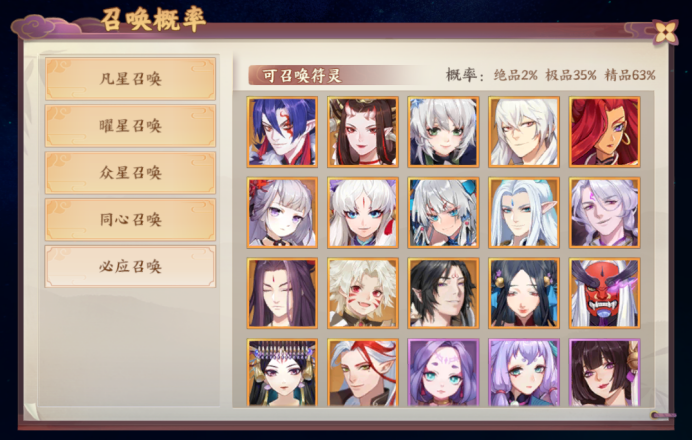Select the red oni mask character

605,293
